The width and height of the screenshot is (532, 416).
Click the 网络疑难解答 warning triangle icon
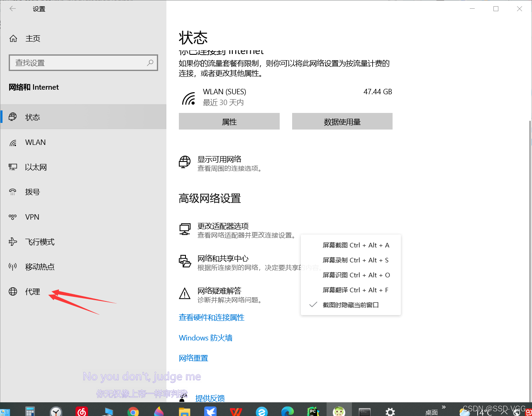click(x=185, y=294)
